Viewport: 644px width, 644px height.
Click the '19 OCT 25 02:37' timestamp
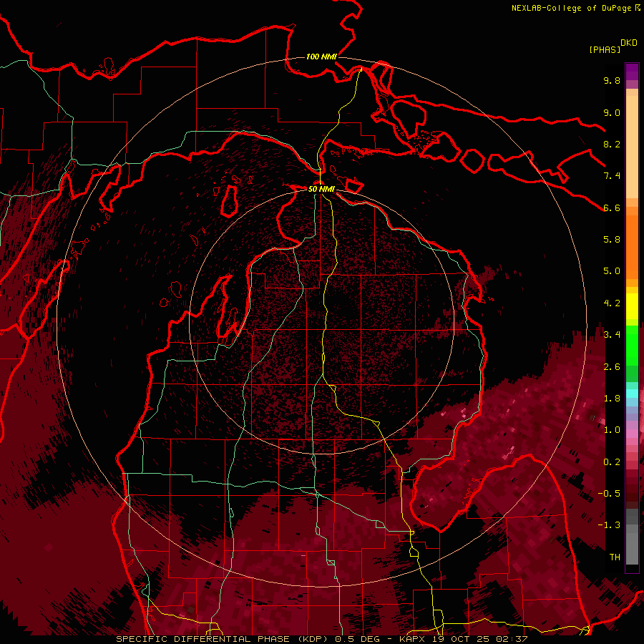pyautogui.click(x=479, y=639)
